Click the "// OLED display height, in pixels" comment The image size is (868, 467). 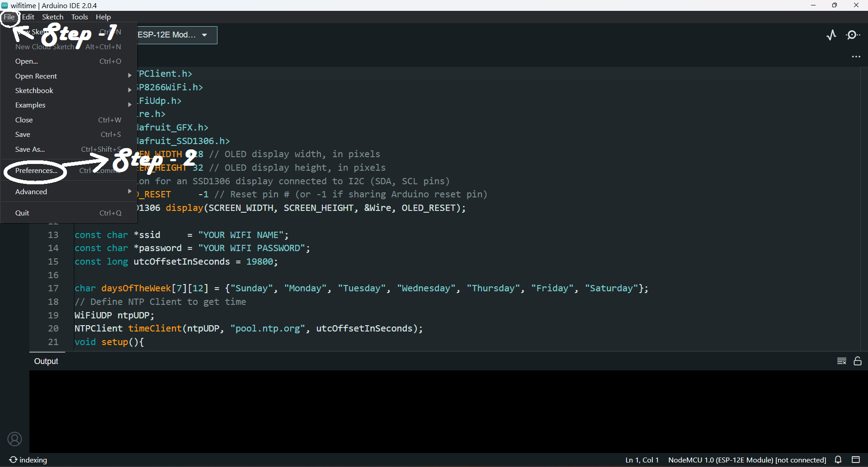pyautogui.click(x=297, y=168)
